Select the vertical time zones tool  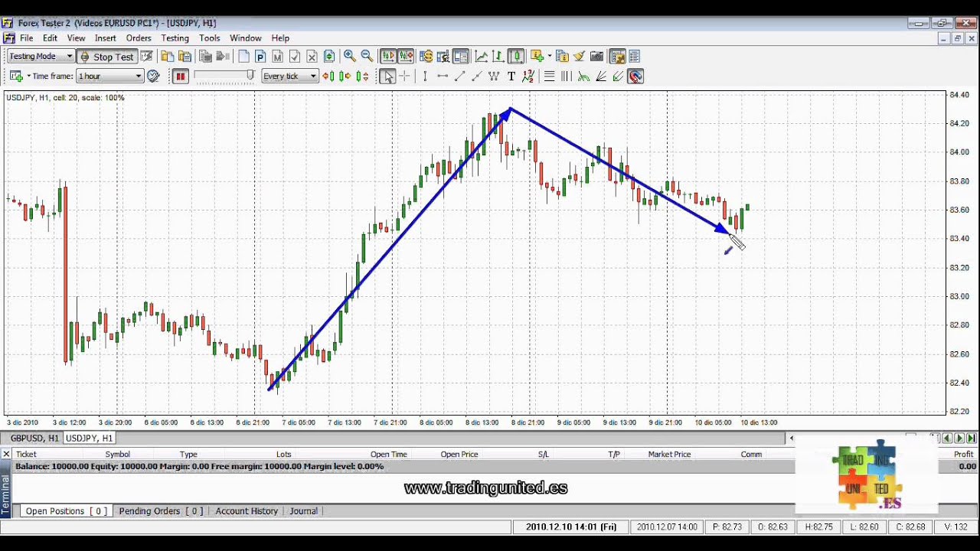(567, 76)
